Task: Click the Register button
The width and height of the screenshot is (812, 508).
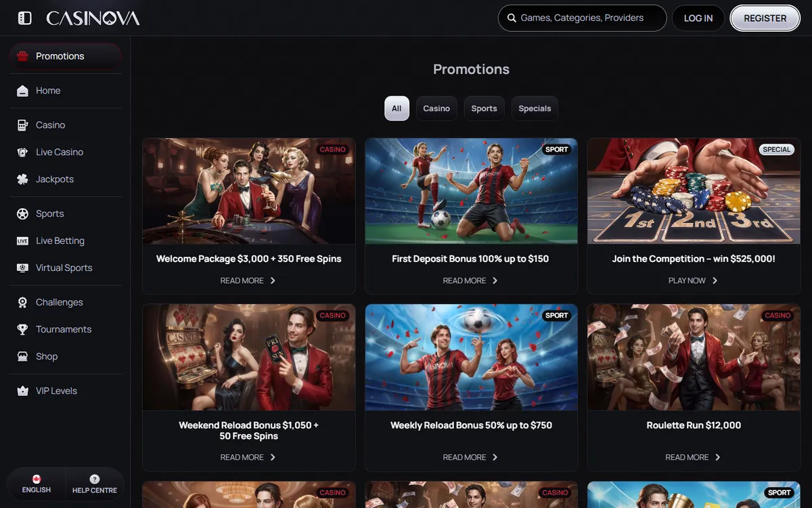Action: [765, 18]
